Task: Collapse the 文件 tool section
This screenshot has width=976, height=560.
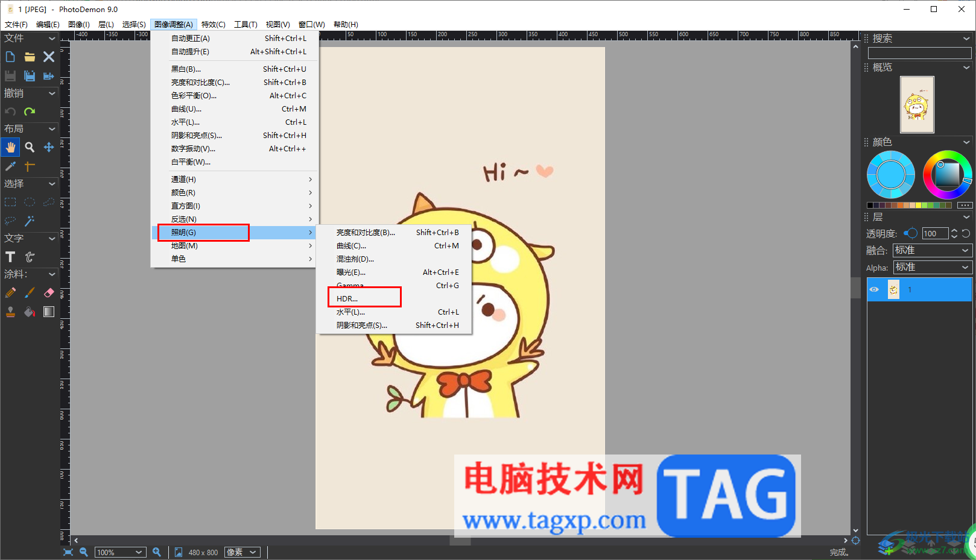Action: point(52,39)
